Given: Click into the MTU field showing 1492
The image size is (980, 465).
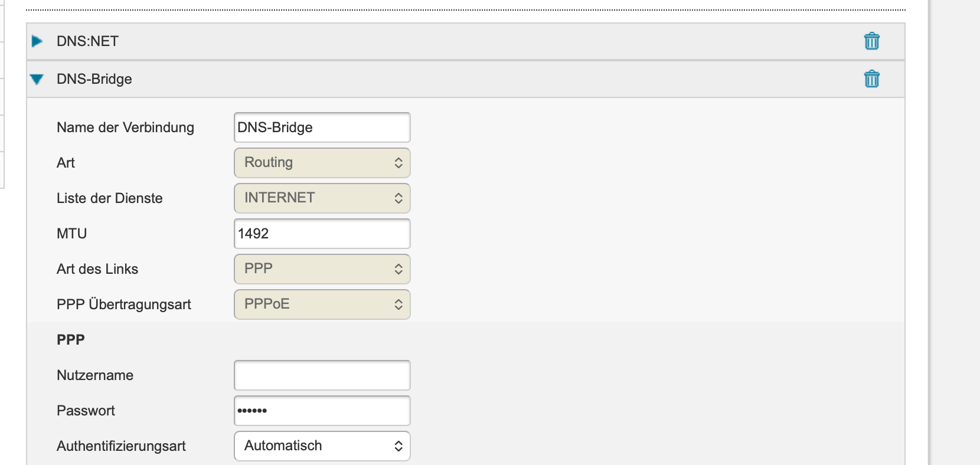Looking at the screenshot, I should (322, 234).
